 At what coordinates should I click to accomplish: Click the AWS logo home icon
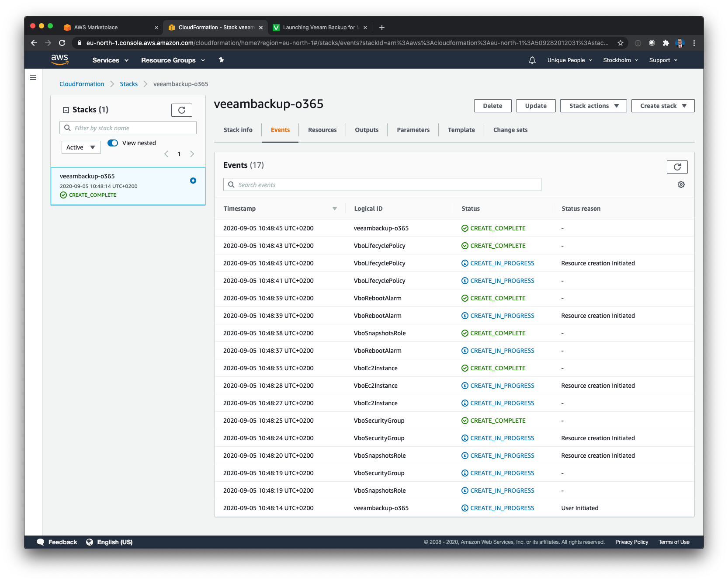coord(59,59)
